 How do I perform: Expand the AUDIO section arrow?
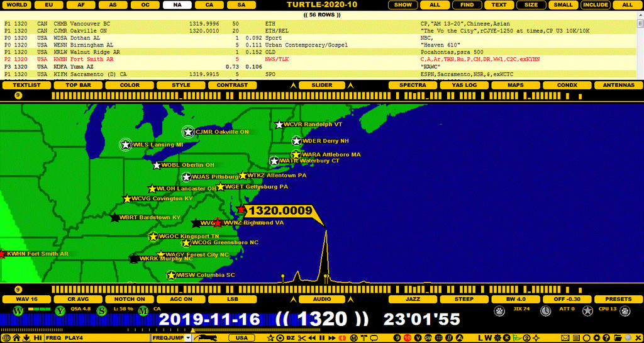point(293,299)
